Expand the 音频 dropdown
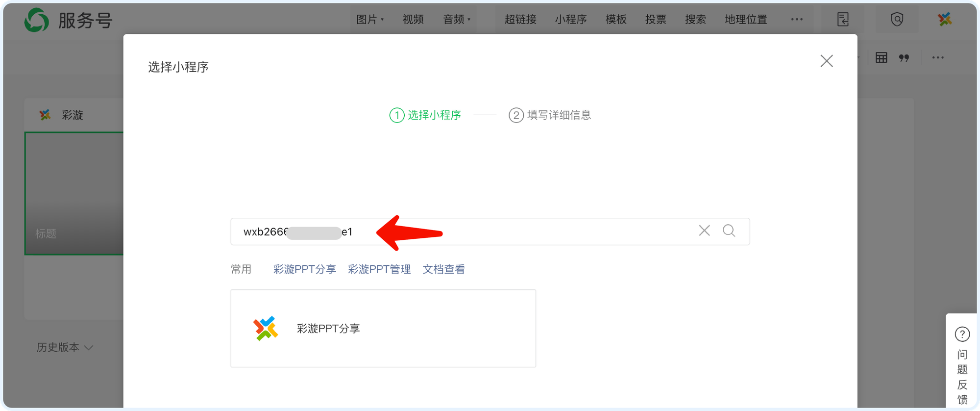This screenshot has height=411, width=980. point(457,20)
